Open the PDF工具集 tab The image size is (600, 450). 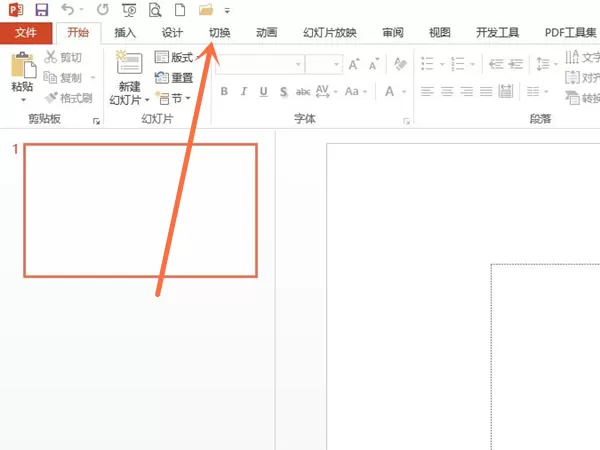coord(571,33)
